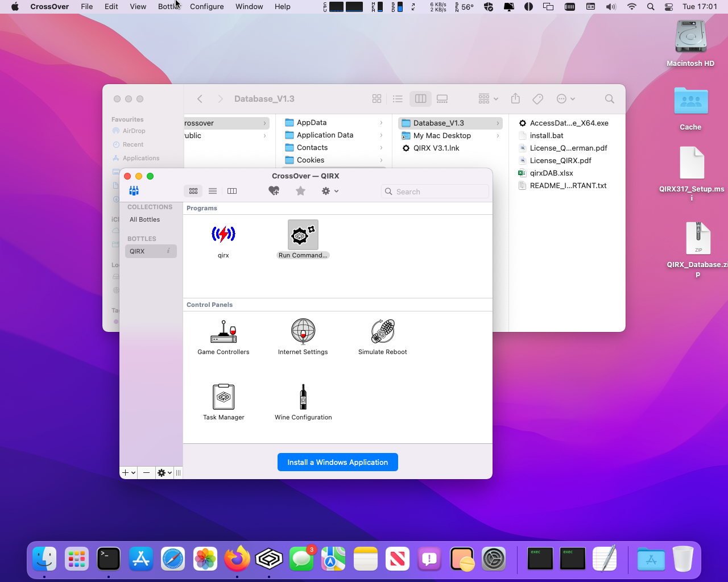Open the File menu
Image resolution: width=728 pixels, height=582 pixels.
[87, 7]
